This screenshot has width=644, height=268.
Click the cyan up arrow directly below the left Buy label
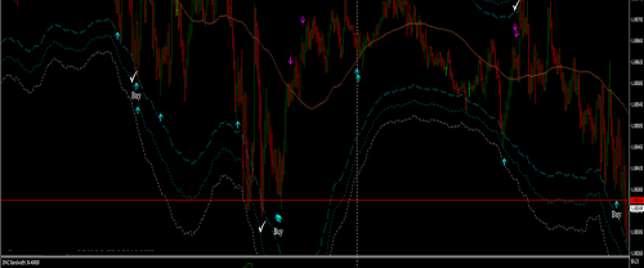pos(138,110)
